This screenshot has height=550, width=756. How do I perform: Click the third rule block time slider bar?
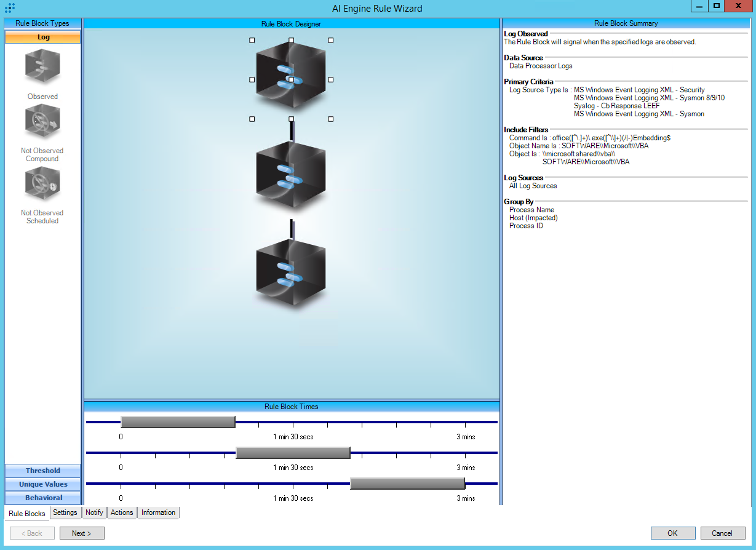pos(407,484)
